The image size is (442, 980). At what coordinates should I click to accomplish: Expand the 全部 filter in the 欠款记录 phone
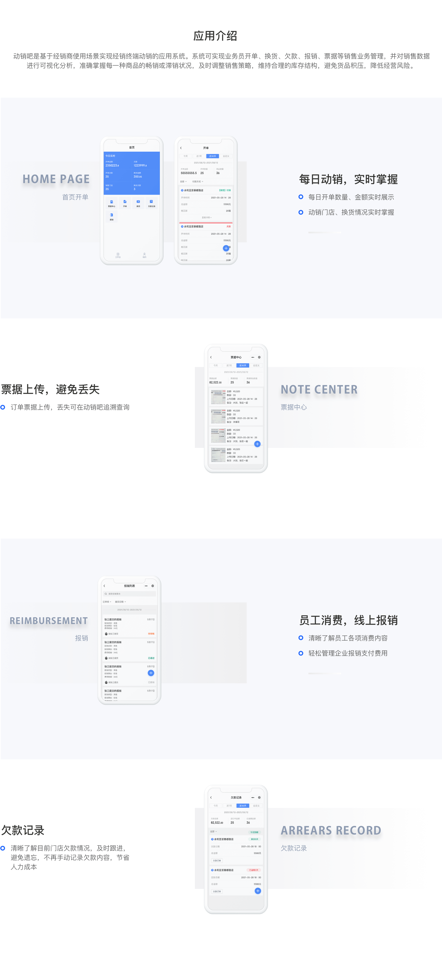click(214, 832)
